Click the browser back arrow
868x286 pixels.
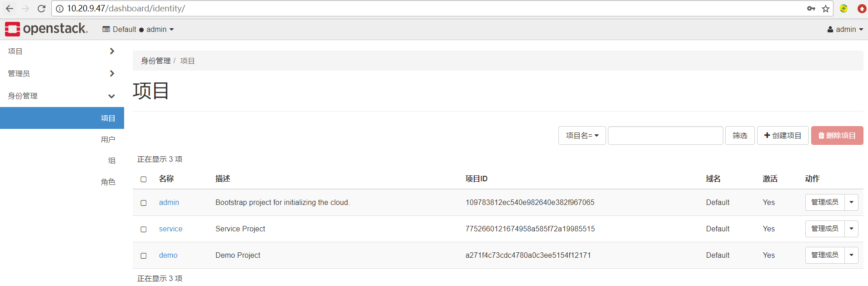tap(10, 8)
